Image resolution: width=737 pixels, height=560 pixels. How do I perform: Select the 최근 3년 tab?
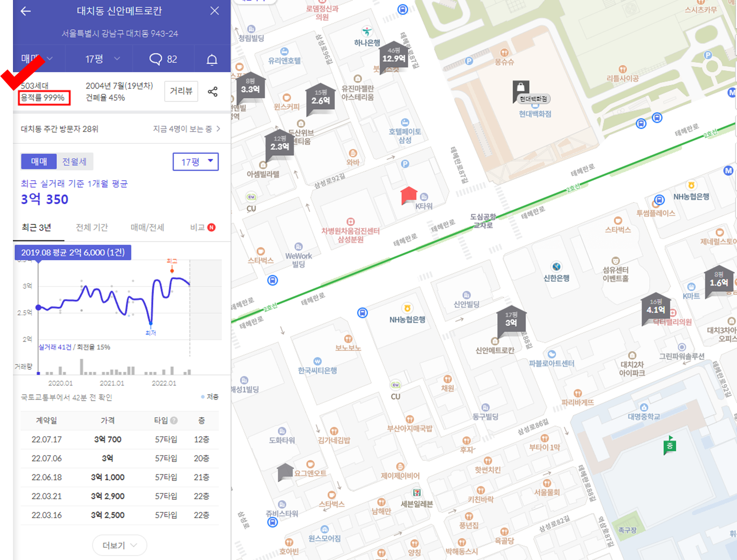(36, 227)
